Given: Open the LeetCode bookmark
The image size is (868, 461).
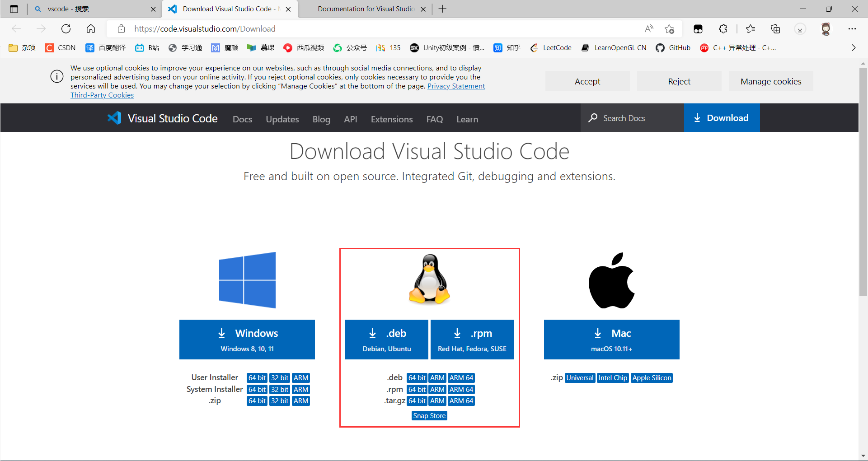Looking at the screenshot, I should (x=551, y=47).
